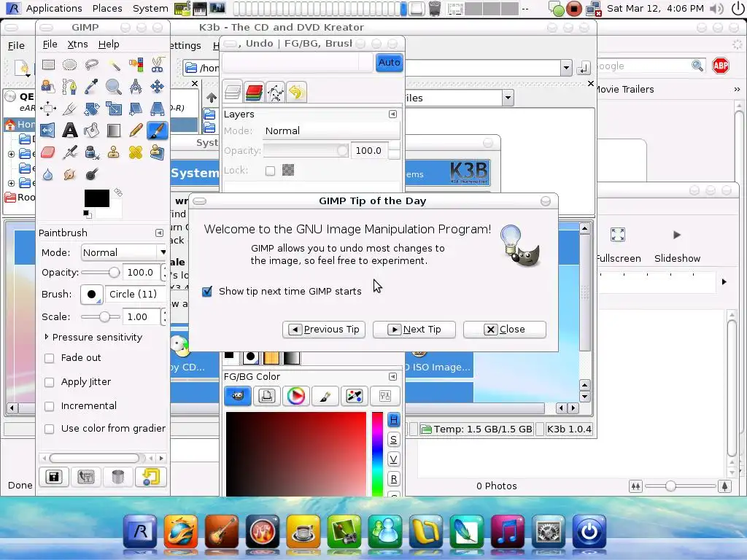Select the Zoom magnifier tool
Image resolution: width=747 pixels, height=560 pixels.
pos(113,87)
